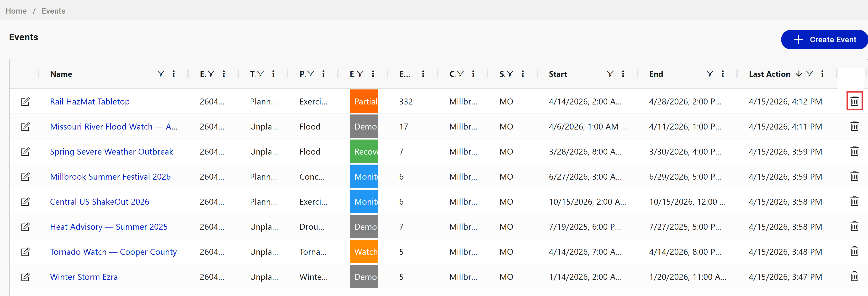Open filter on the Start column
The height and width of the screenshot is (296, 868).
click(610, 74)
